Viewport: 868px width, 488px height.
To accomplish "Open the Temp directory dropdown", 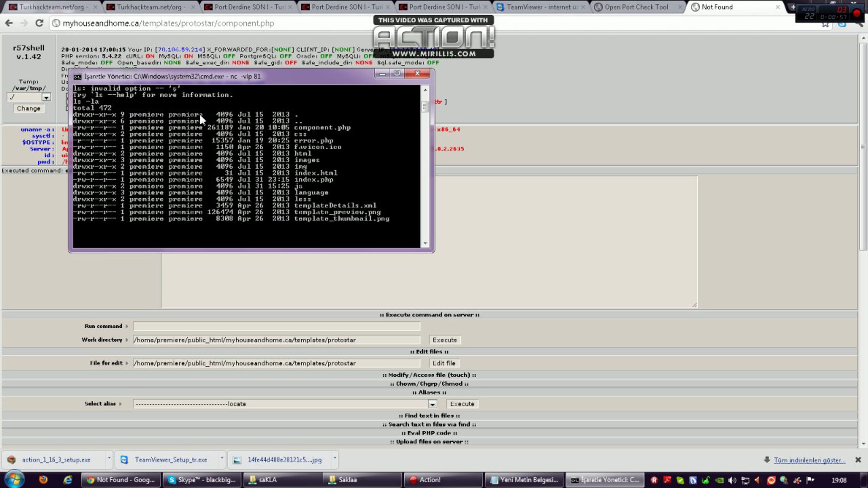I will click(46, 97).
